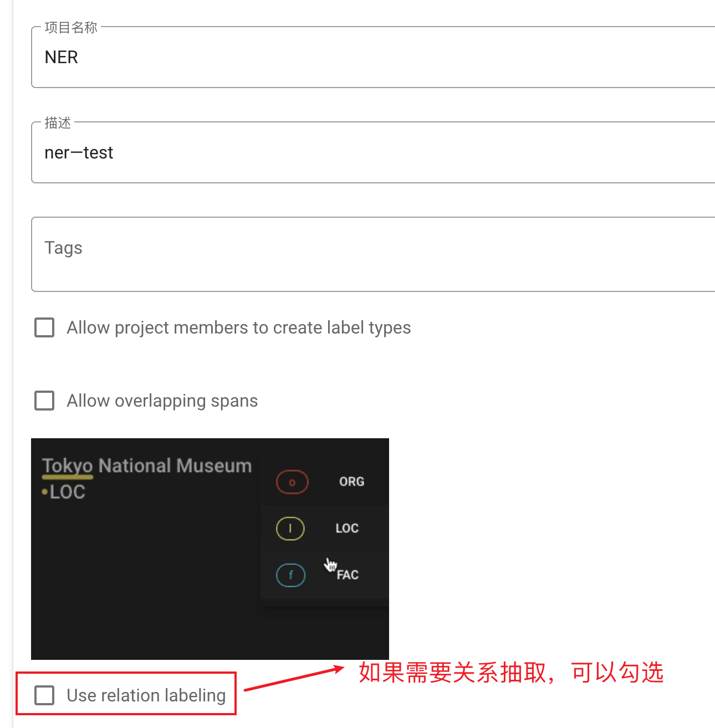Choose LOC in the label list

click(x=347, y=529)
